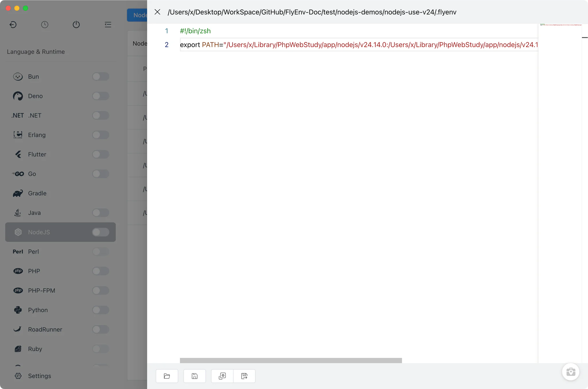Toggle the Deno service switch
The image size is (588, 389).
100,96
